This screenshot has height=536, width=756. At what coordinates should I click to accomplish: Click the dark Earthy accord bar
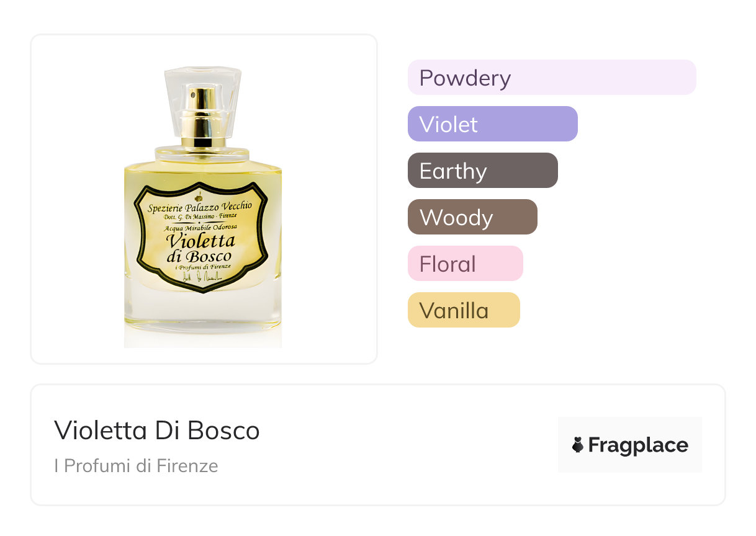pyautogui.click(x=482, y=171)
